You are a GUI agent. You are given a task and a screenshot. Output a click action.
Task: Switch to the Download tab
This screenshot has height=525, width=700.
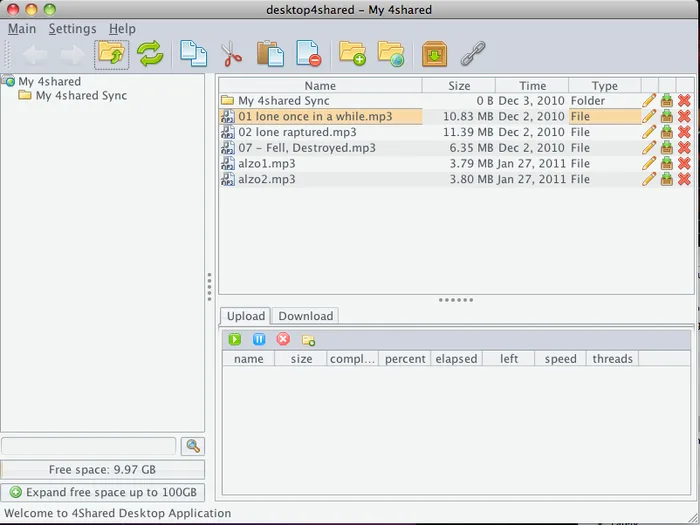pyautogui.click(x=305, y=316)
